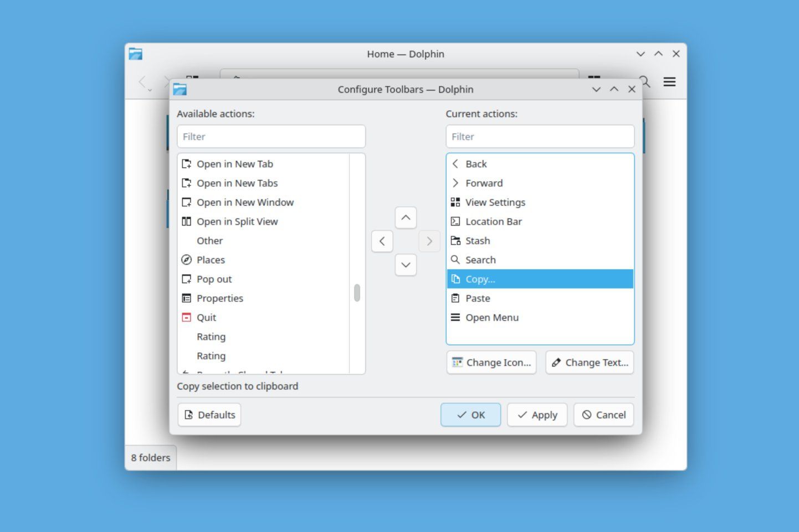The image size is (799, 532).
Task: Click the Open in New Window icon
Action: point(187,202)
